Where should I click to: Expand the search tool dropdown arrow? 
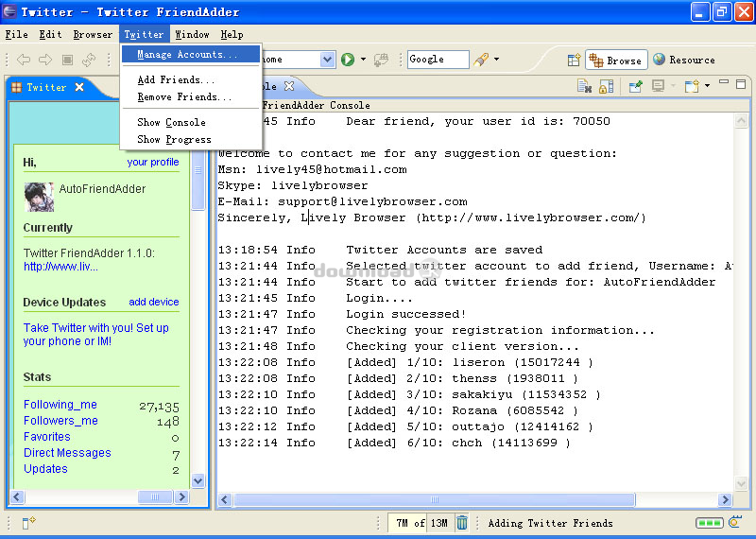click(497, 60)
